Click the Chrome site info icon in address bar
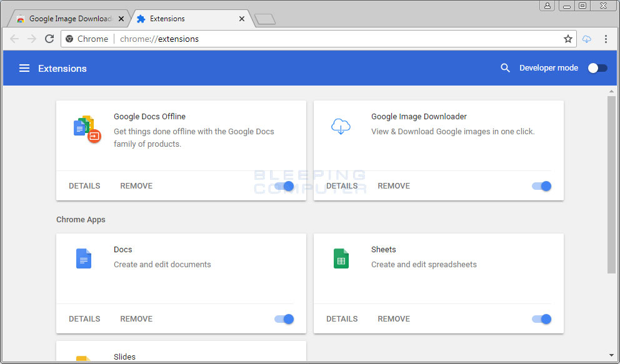620x364 pixels. (69, 39)
